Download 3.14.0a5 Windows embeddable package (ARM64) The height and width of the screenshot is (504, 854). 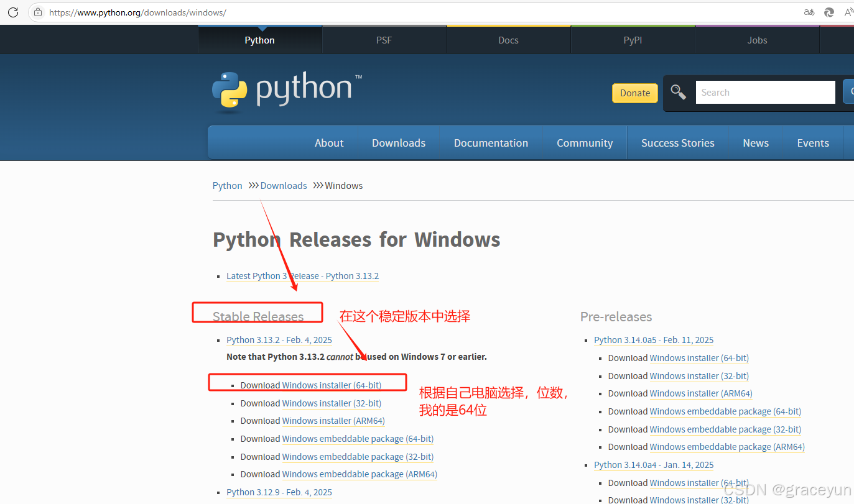[x=727, y=447]
